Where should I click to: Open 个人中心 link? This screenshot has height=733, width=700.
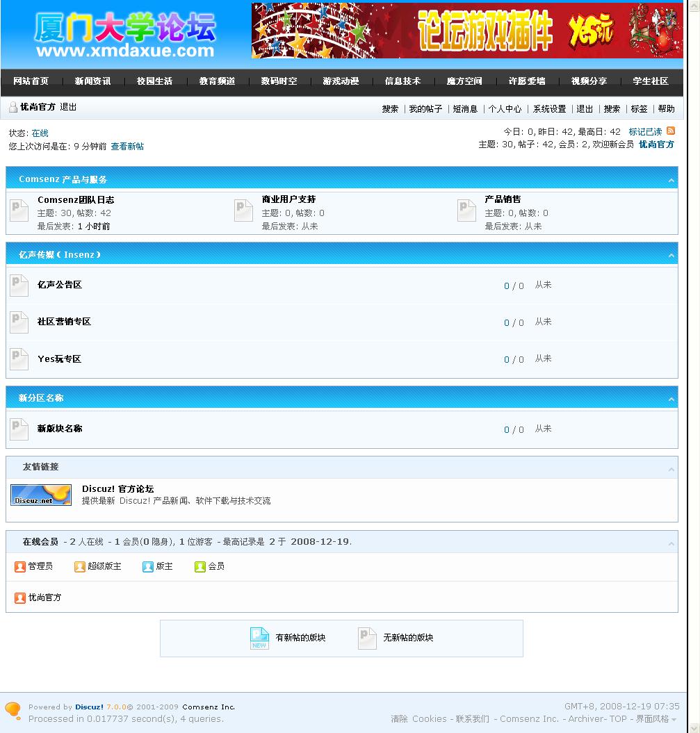(x=505, y=109)
